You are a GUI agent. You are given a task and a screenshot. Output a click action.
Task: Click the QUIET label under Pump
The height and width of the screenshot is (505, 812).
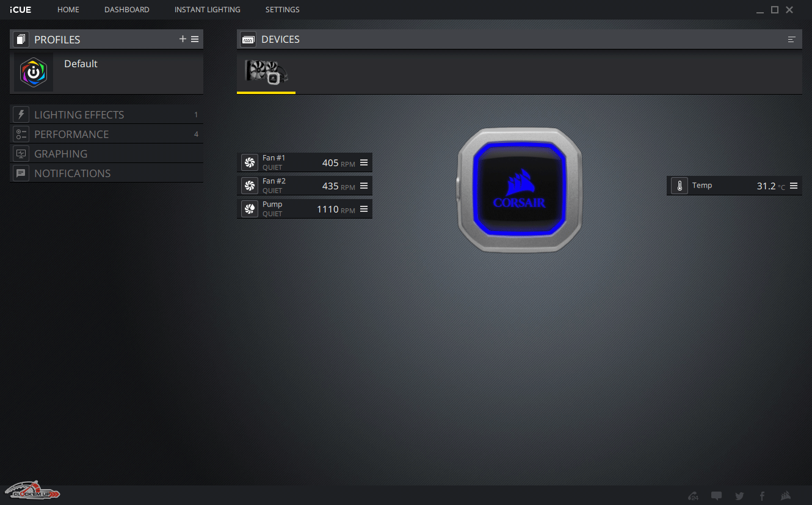[272, 214]
